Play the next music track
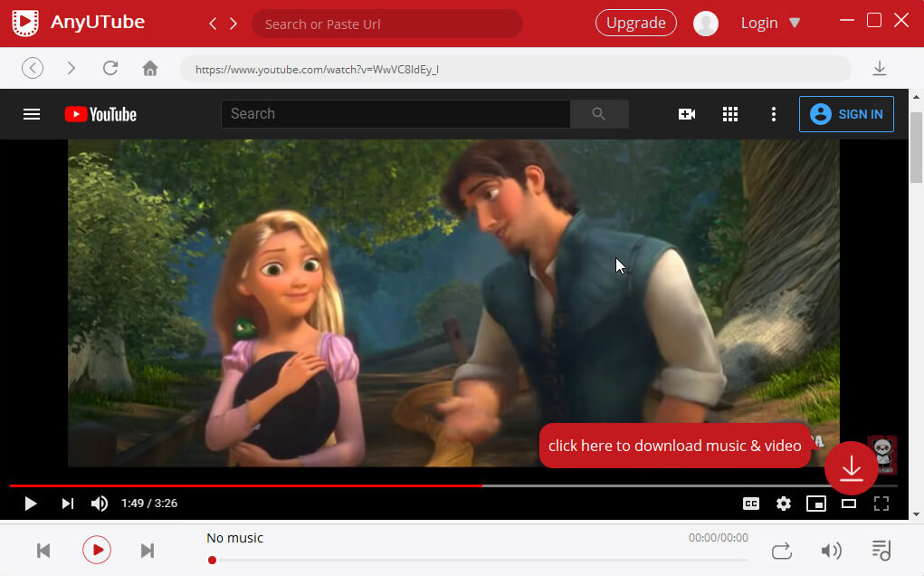The image size is (924, 576). click(x=148, y=551)
